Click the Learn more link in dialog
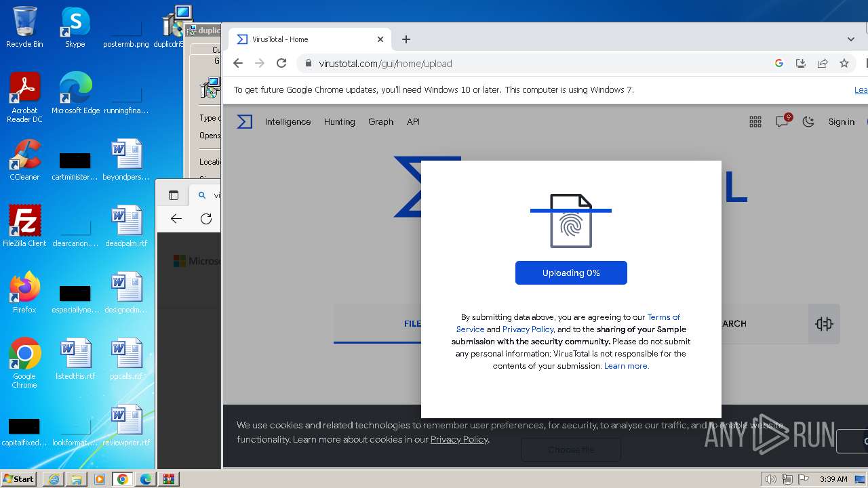 (627, 366)
